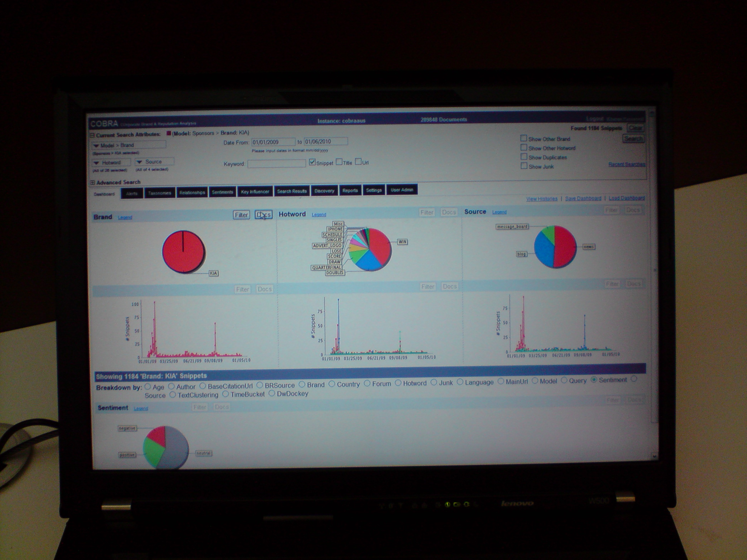The image size is (747, 560).
Task: Open the Source panel Legend link
Action: [499, 212]
